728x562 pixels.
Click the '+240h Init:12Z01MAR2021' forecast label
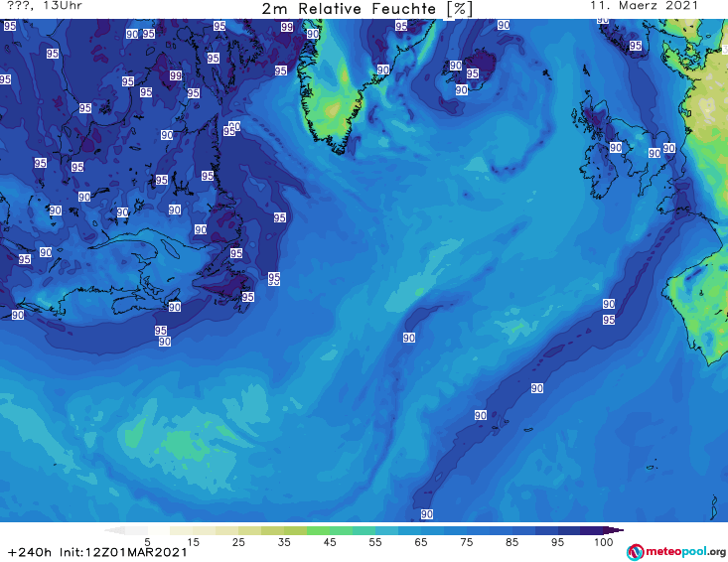point(97,552)
